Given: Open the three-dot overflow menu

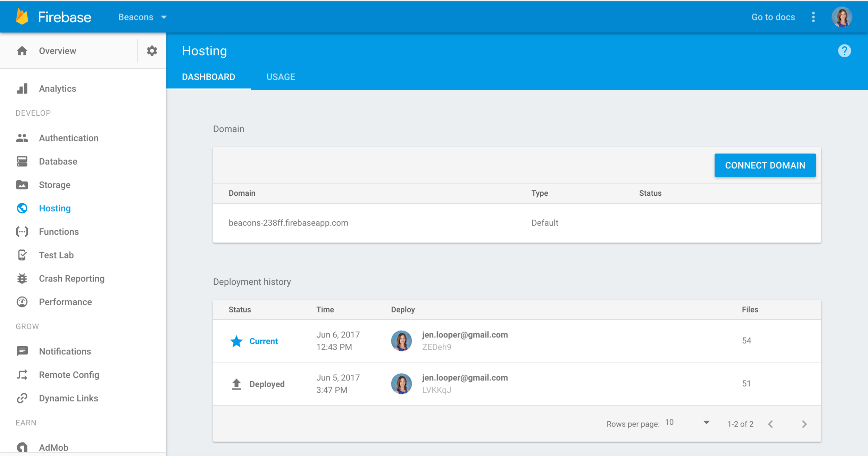Looking at the screenshot, I should (813, 17).
